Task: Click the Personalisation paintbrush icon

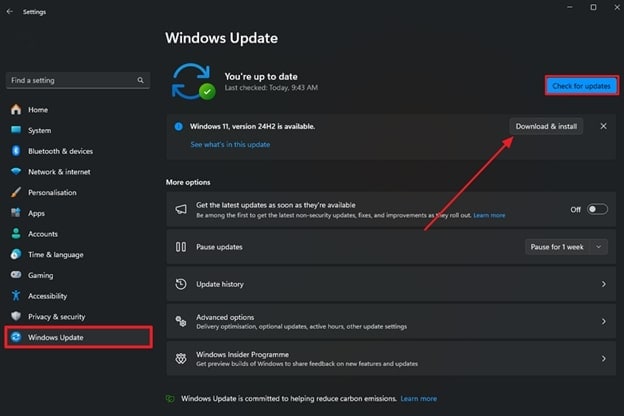Action: tap(16, 192)
